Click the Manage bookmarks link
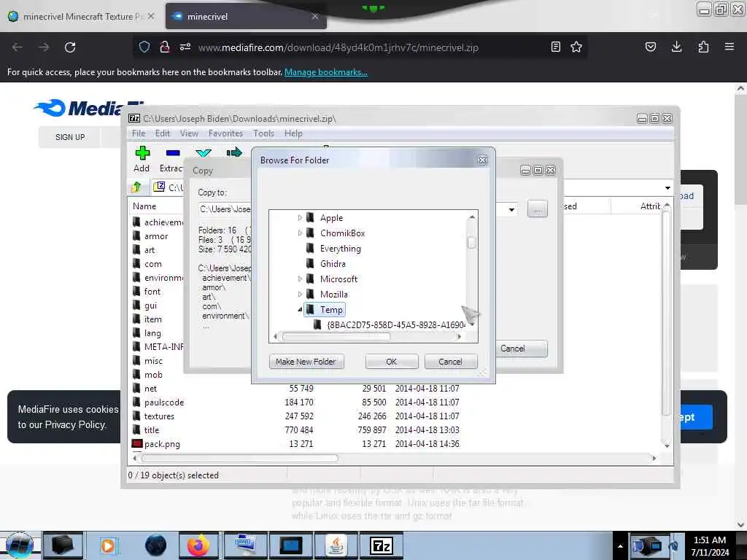This screenshot has width=747, height=560. click(326, 72)
